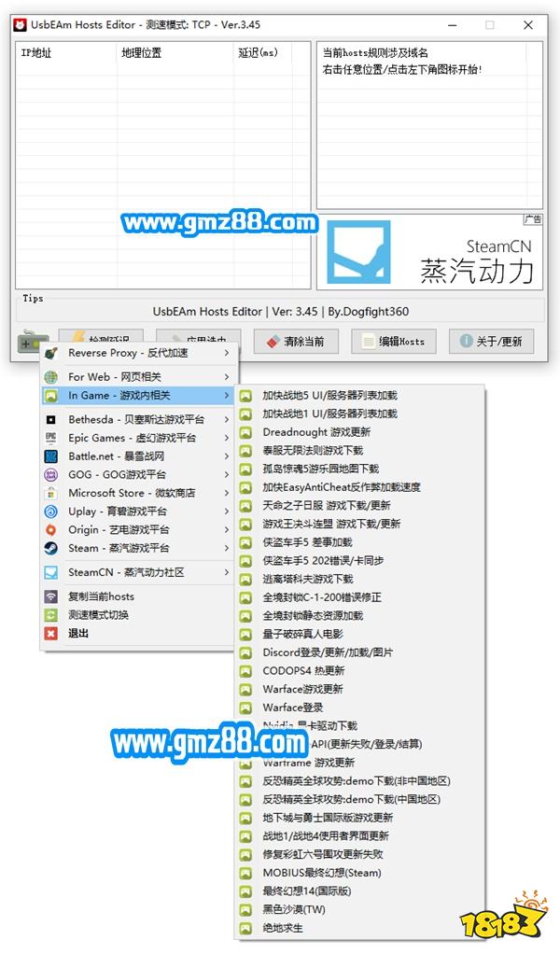Screen dimensions: 560x954
Task: Click the icon next to Dreadnought 游戏更新
Action: 245,432
